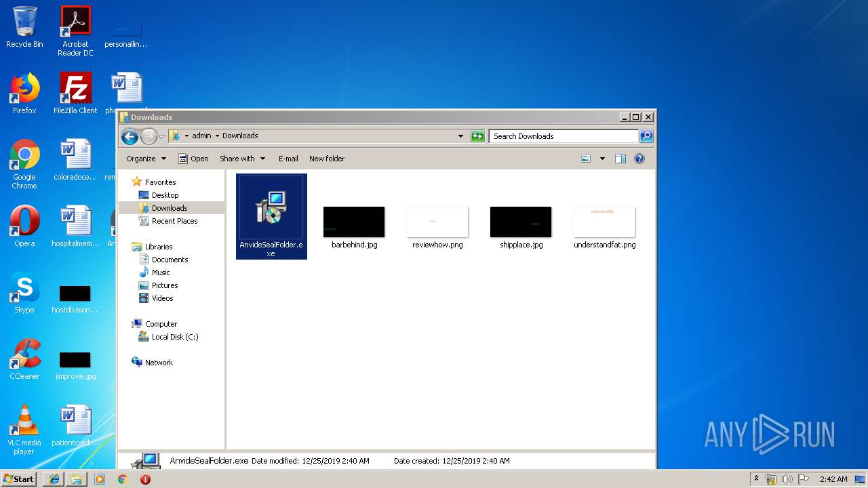
Task: Open the Share with menu
Action: (242, 159)
